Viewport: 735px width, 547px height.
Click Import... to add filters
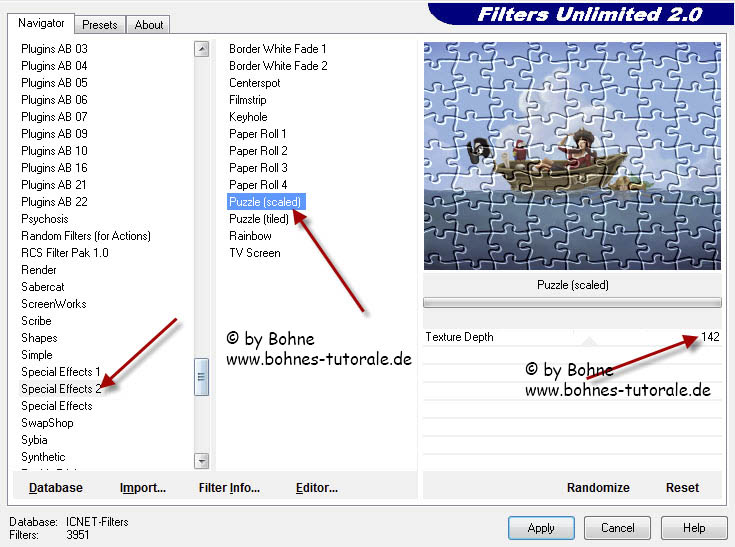[x=143, y=488]
